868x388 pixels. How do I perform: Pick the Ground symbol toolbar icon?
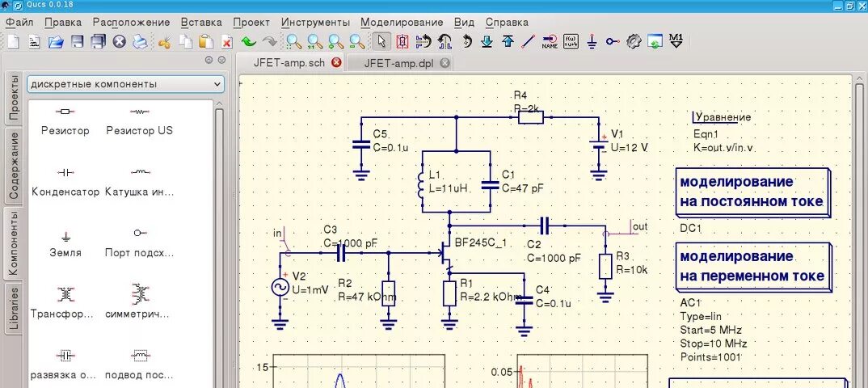tap(592, 41)
